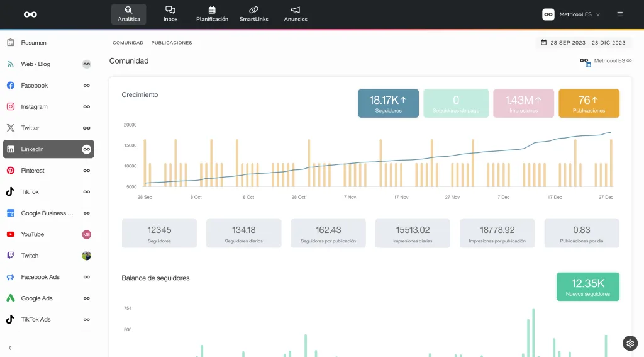This screenshot has width=644, height=357.
Task: Switch to the Comunidad tab
Action: coord(128,43)
